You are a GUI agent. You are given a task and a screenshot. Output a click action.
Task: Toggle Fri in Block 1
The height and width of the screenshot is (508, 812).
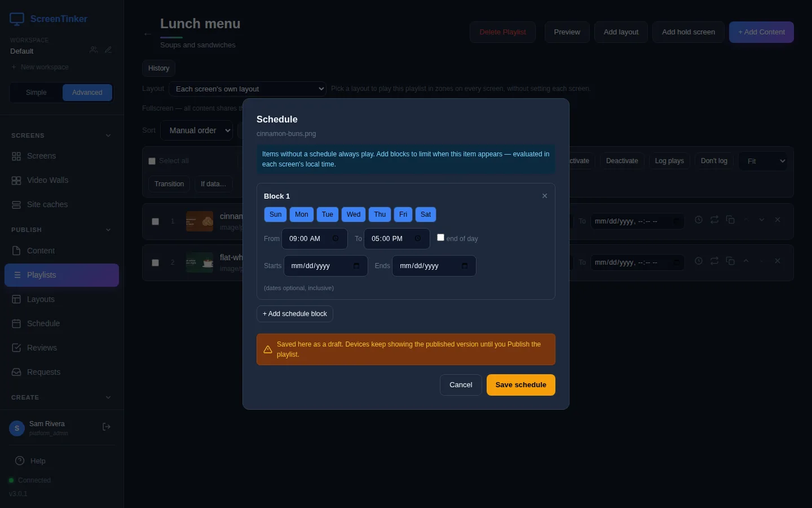403,214
